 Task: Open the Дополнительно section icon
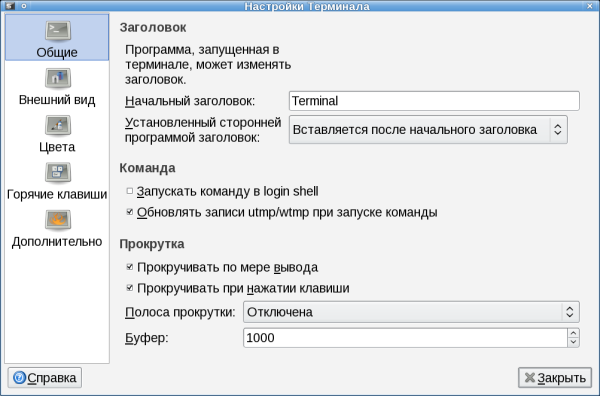point(57,220)
